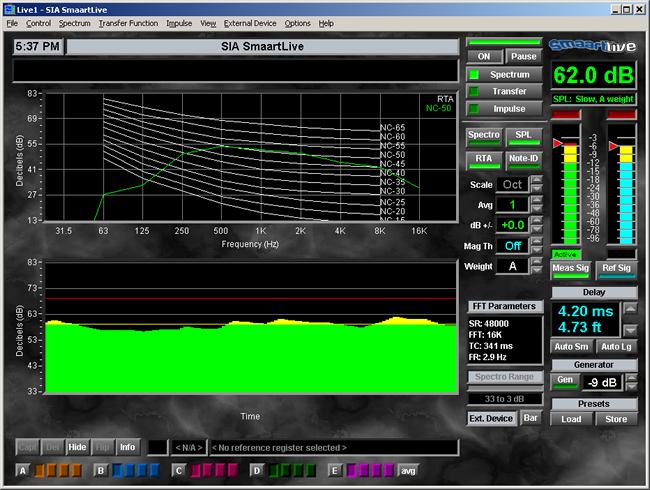Click the first purple register slot in bank E

(352, 471)
